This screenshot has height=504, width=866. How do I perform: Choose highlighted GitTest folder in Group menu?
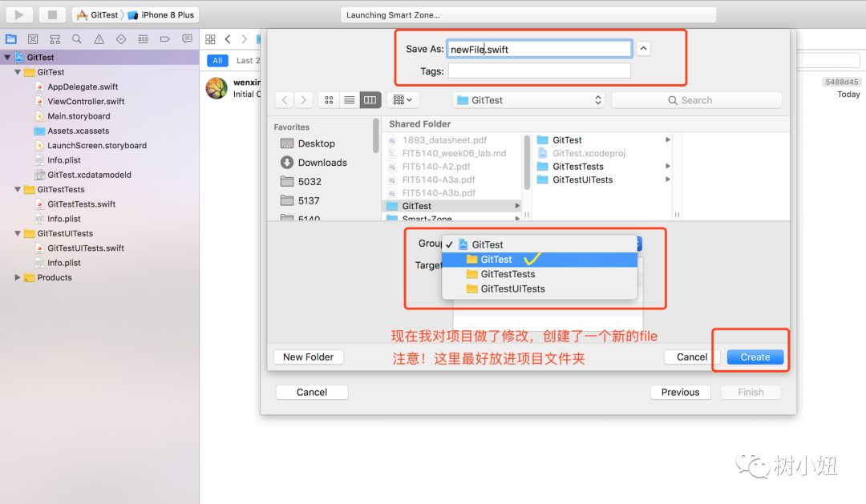(540, 260)
